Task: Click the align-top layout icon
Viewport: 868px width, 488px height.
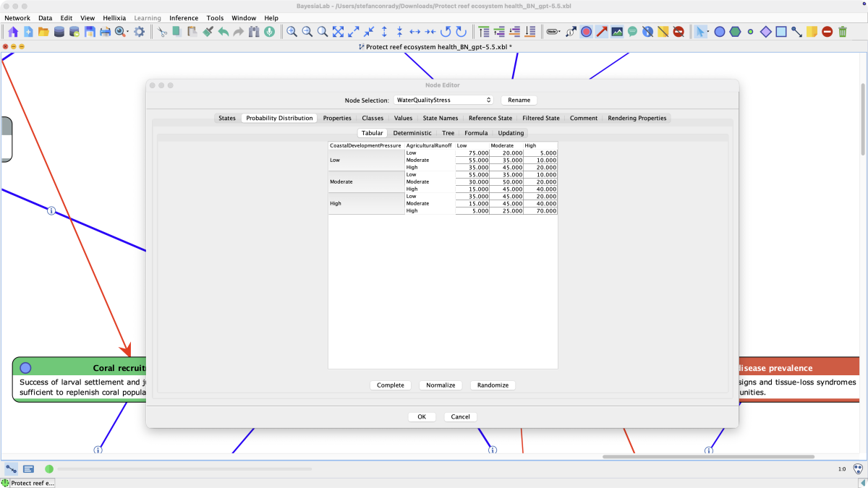Action: (x=484, y=32)
